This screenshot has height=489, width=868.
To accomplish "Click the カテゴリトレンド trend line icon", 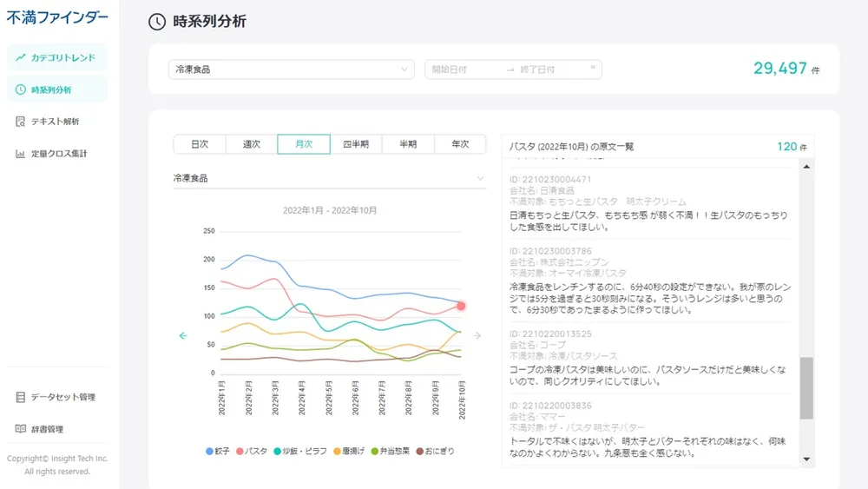I will (x=21, y=57).
